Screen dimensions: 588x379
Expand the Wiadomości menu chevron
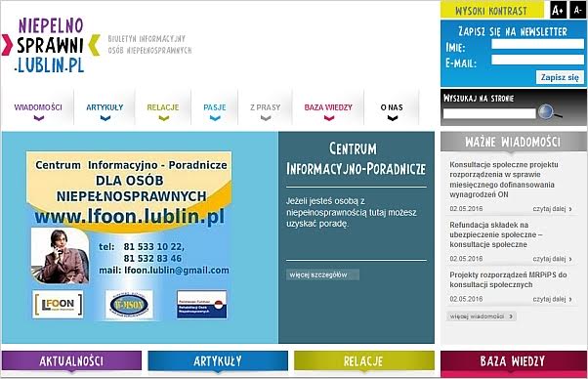pyautogui.click(x=39, y=118)
